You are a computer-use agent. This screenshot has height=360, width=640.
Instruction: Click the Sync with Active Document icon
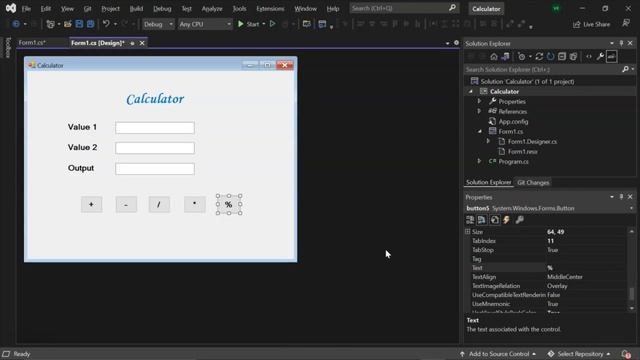point(539,57)
